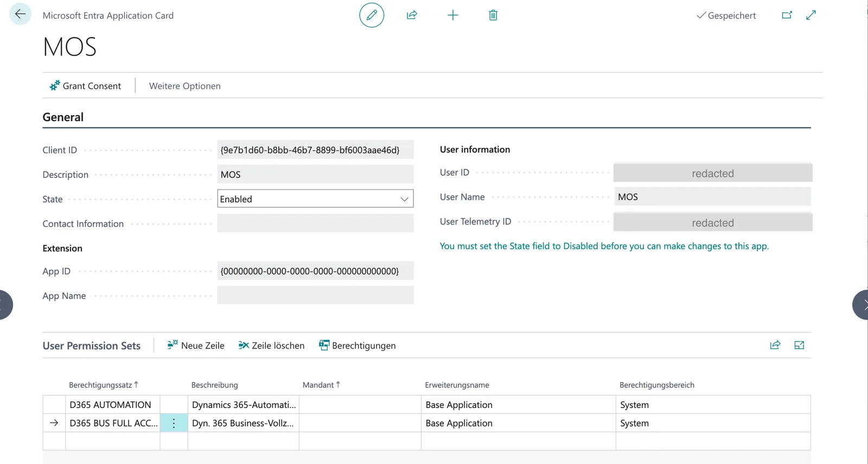Image resolution: width=868 pixels, height=464 pixels.
Task: Click Base Application in D365 AUTOMATION row
Action: 519,405
